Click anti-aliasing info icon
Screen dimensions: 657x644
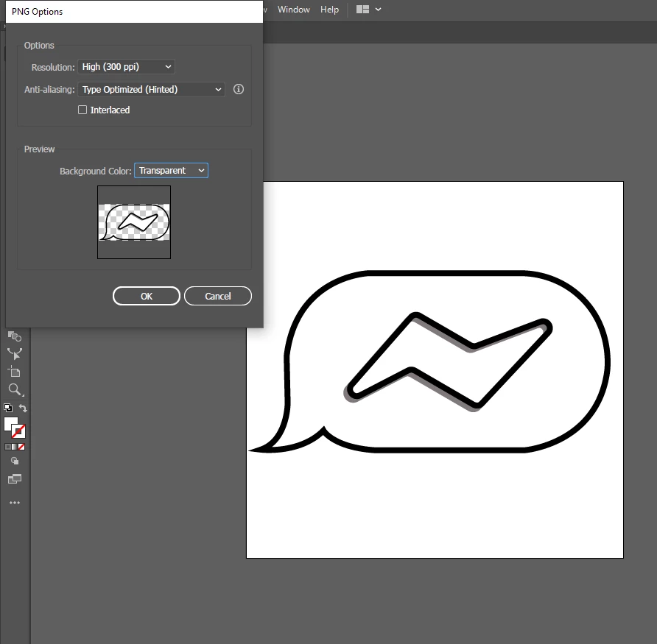coord(239,89)
